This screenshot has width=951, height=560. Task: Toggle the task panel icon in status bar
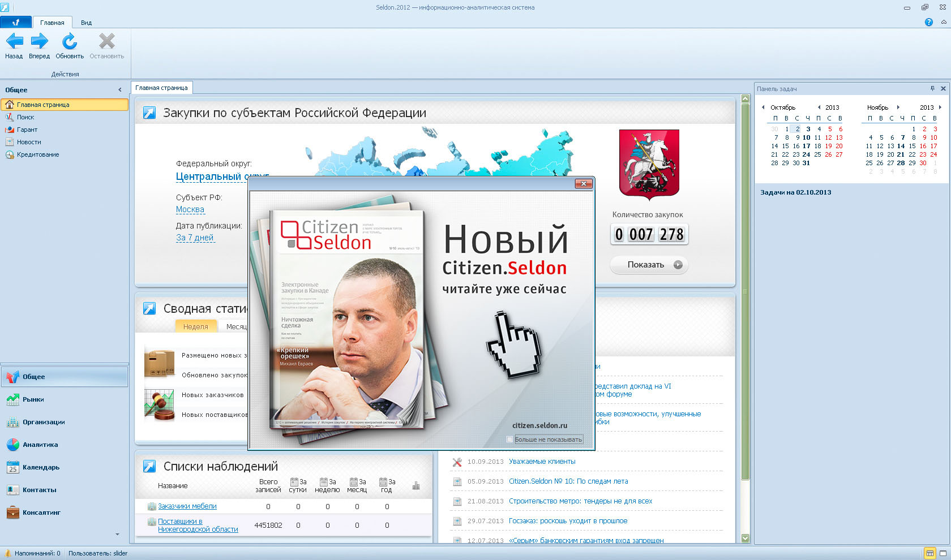929,553
